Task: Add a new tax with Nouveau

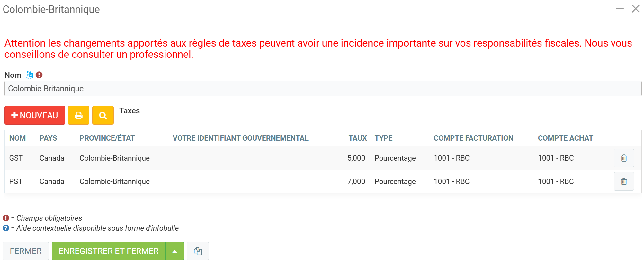Action: click(x=35, y=115)
